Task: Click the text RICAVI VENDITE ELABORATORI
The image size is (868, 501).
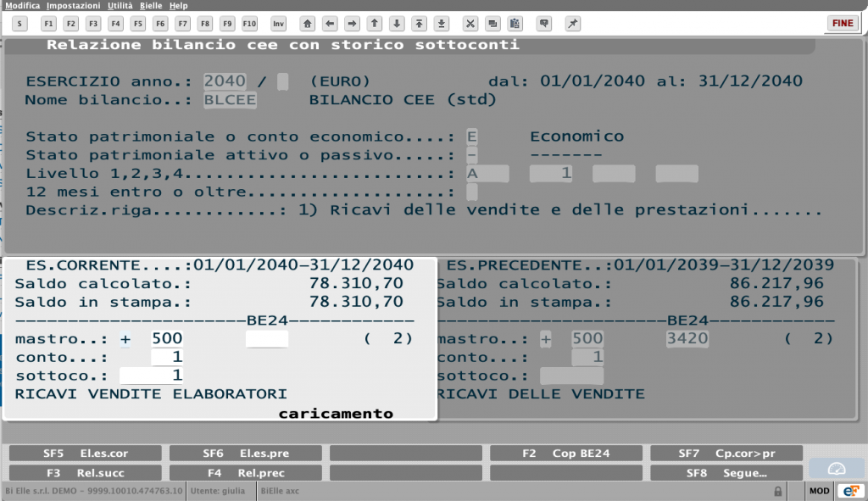Action: [x=151, y=394]
